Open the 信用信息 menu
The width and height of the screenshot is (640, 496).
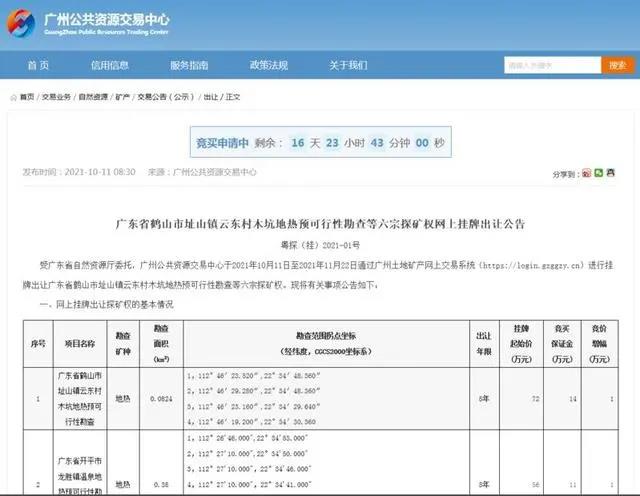coord(109,65)
